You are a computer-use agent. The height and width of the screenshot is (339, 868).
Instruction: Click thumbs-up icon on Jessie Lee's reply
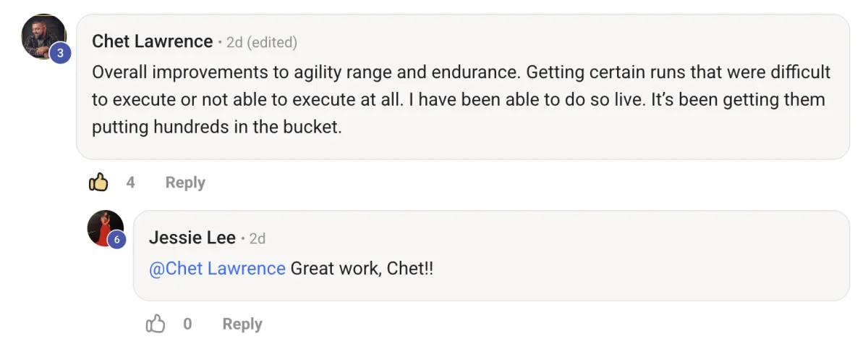(x=156, y=324)
